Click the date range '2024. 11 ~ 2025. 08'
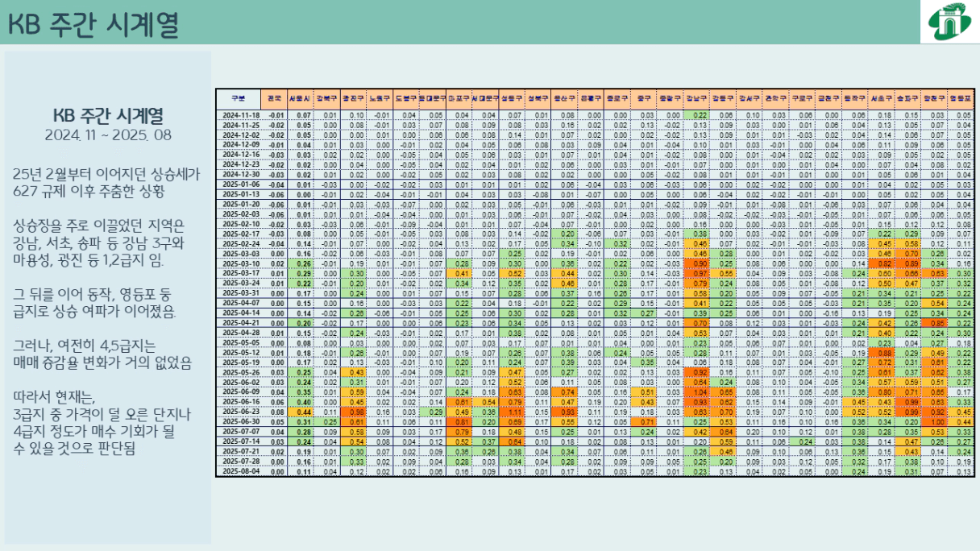The width and height of the screenshot is (980, 551). coord(108,135)
